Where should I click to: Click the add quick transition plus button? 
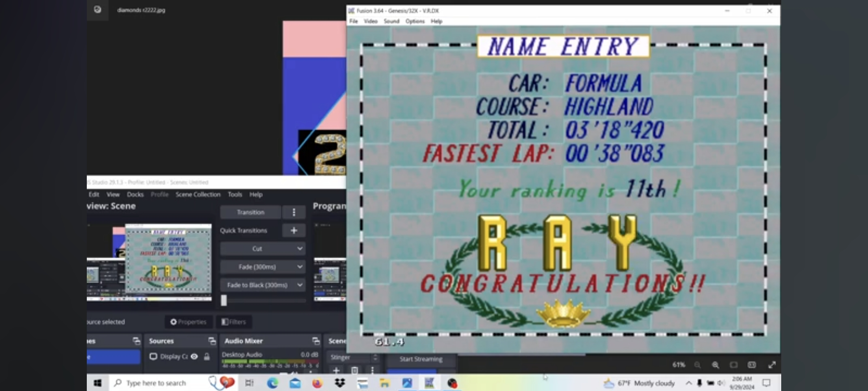coord(294,230)
